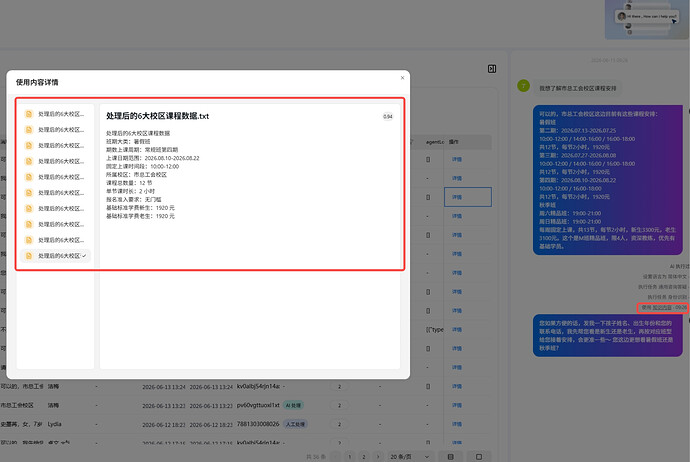
Task: Click the 0.94 score badge
Action: click(x=388, y=117)
